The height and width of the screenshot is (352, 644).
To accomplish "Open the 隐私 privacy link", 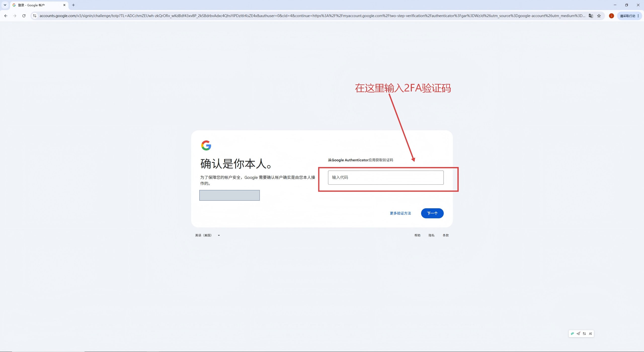I will click(x=431, y=235).
